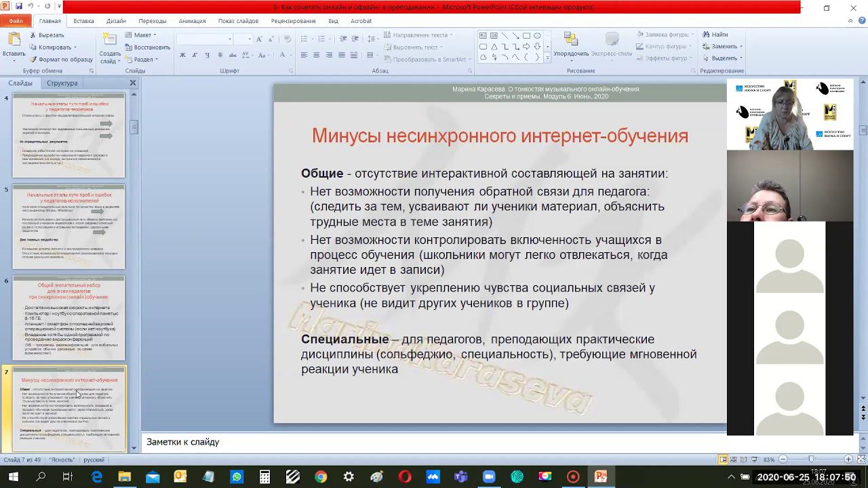Screen dimensions: 868x488
Task: Select the oval shape in shapes gallery
Action: (537, 36)
